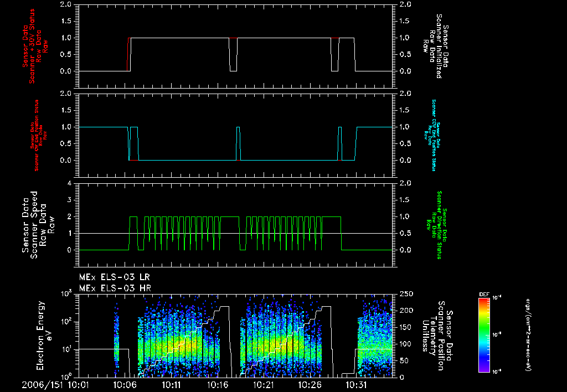Click the top Scanner Initialized status plot
567x392 pixels.
click(x=236, y=46)
